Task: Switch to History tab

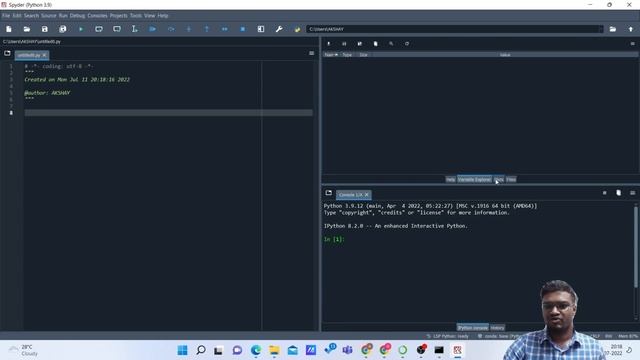Action: (498, 327)
